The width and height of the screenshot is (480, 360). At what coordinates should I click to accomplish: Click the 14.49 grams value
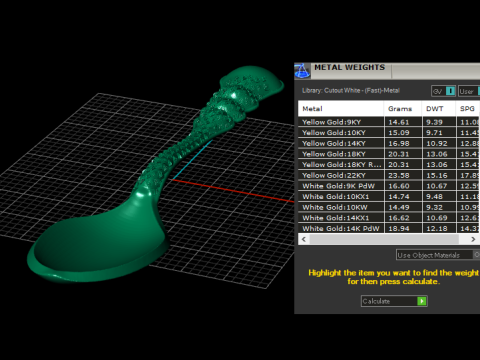pos(399,207)
